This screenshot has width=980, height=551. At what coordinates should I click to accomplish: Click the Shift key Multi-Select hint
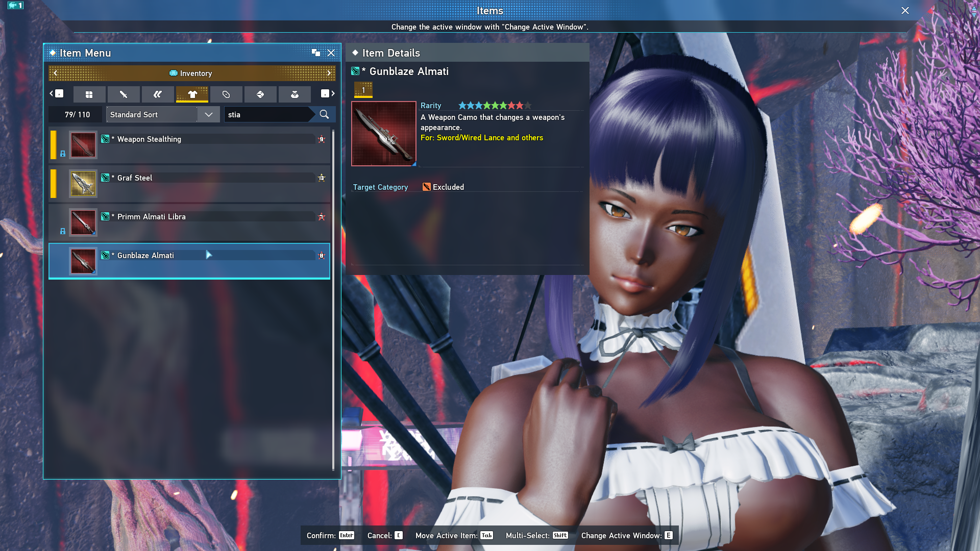pos(560,535)
